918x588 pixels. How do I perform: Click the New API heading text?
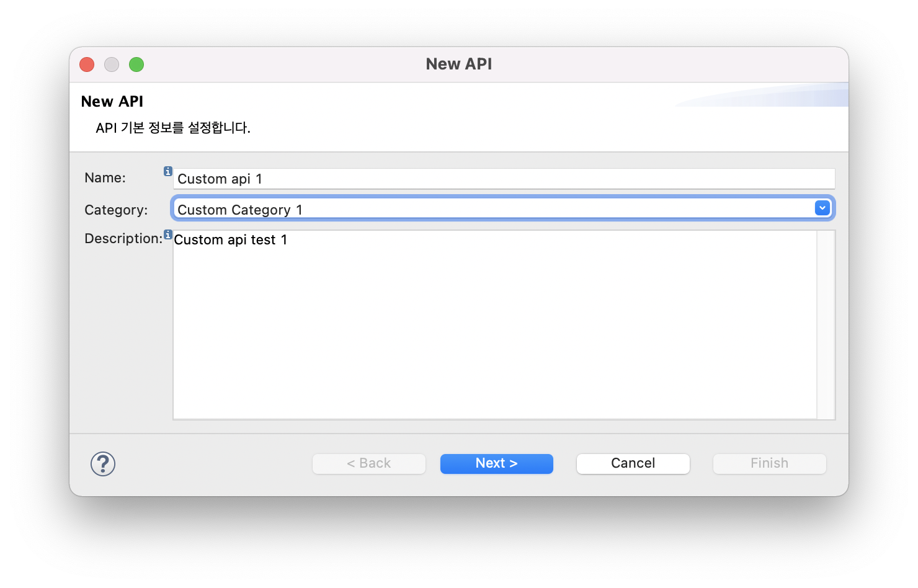point(112,101)
